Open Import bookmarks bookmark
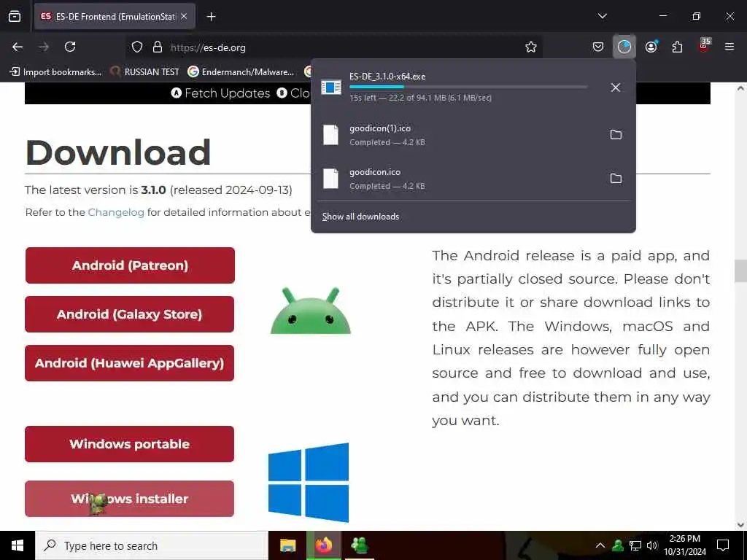This screenshot has height=560, width=747. tap(55, 72)
